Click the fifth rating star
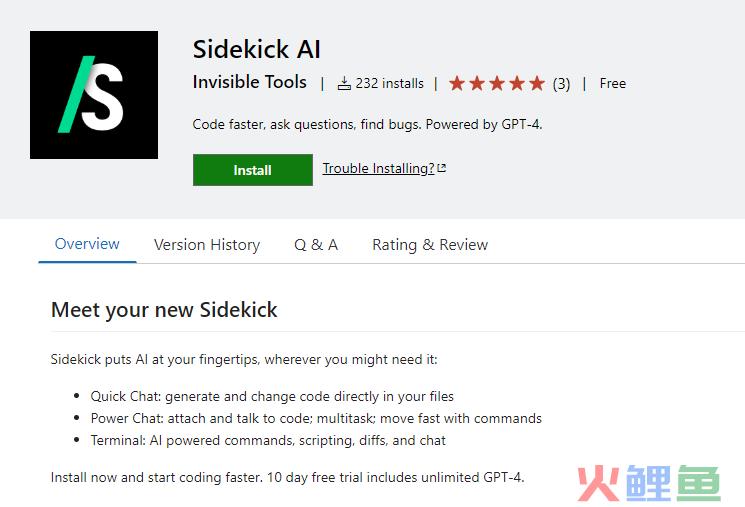 click(537, 83)
